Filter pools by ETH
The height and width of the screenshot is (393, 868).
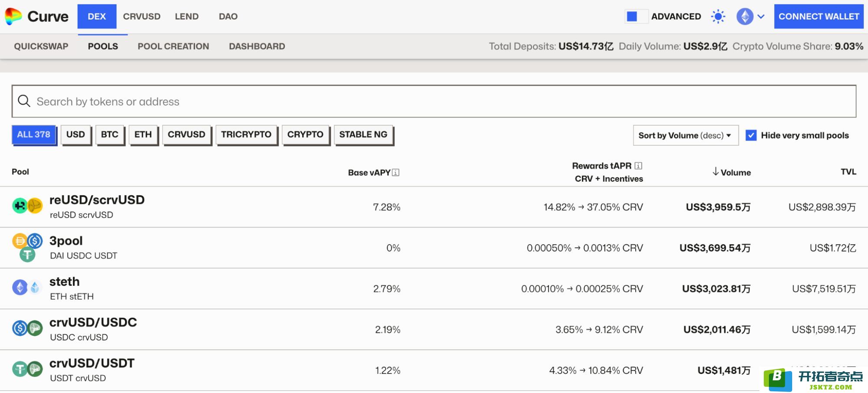coord(143,134)
